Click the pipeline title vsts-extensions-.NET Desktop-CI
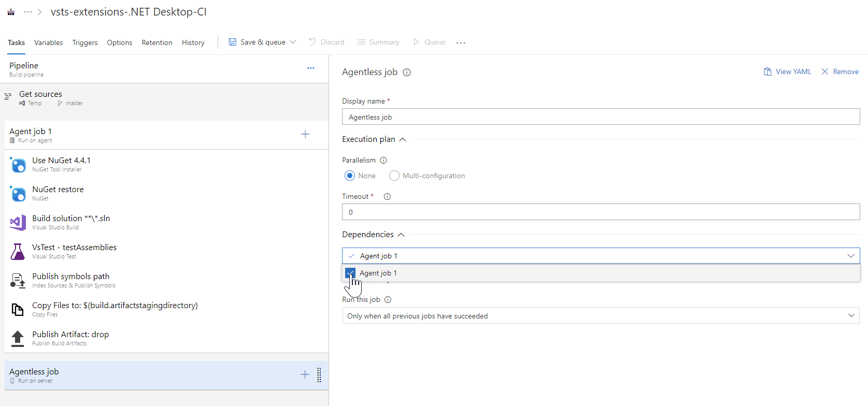 [129, 12]
